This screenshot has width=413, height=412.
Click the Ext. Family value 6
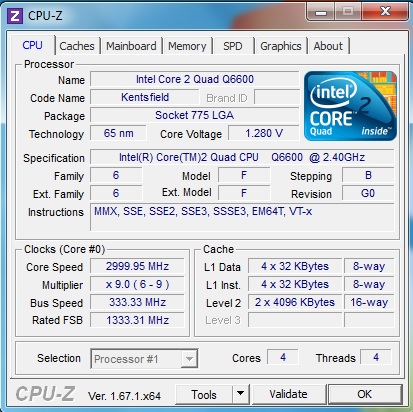pyautogui.click(x=116, y=193)
